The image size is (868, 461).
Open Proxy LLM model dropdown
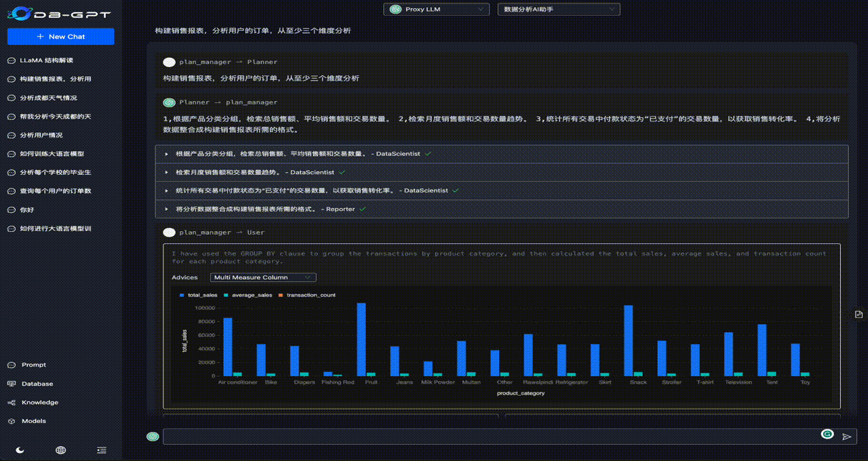tap(436, 9)
